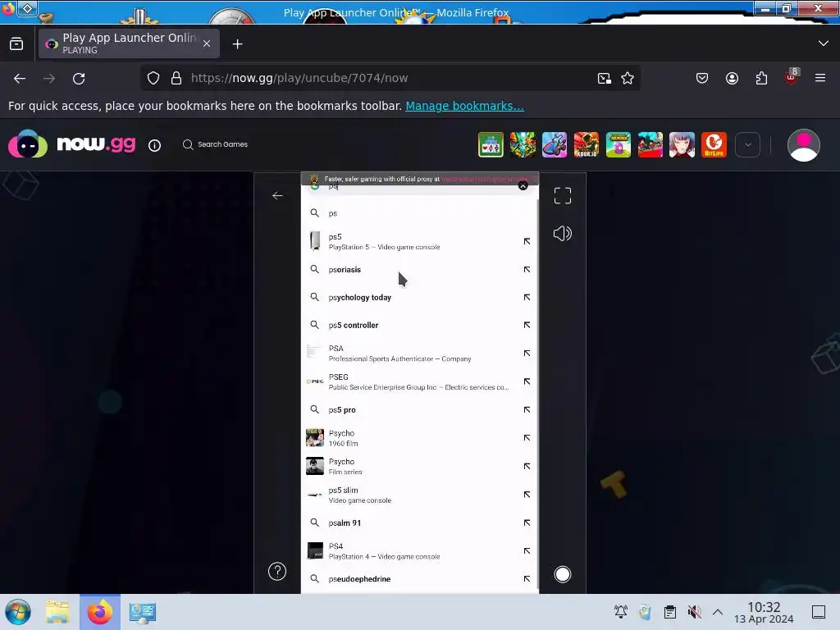Screen dimensions: 840x630
Task: Open taskbar notifications bell icon
Action: click(621, 612)
